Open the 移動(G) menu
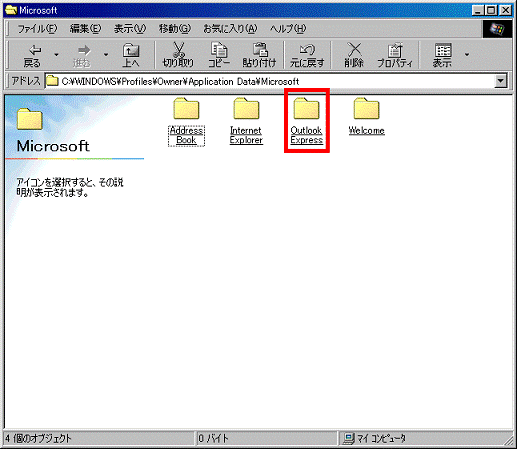The image size is (517, 449). [x=175, y=29]
